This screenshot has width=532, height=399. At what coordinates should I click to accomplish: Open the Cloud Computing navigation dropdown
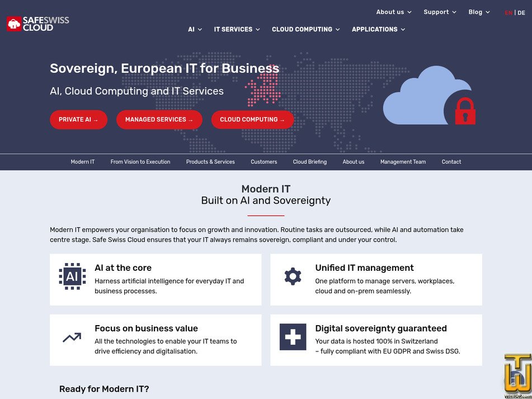coord(305,29)
